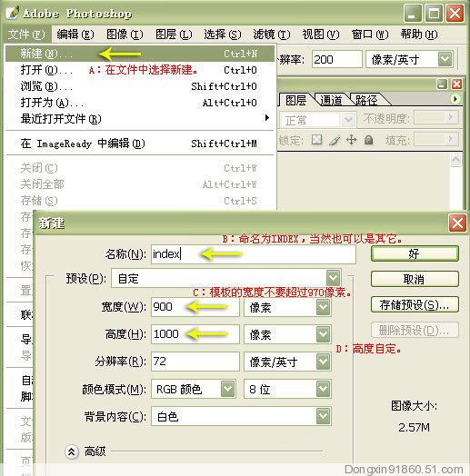Viewport: 470px width, 476px height.
Task: Open the 滤镜 menu
Action: click(272, 35)
